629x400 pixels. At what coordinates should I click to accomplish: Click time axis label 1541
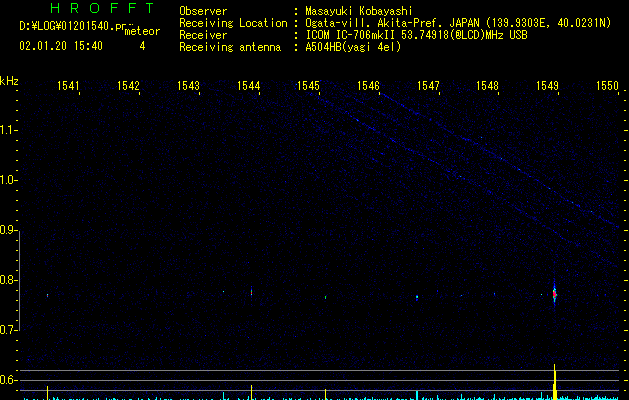click(x=68, y=86)
